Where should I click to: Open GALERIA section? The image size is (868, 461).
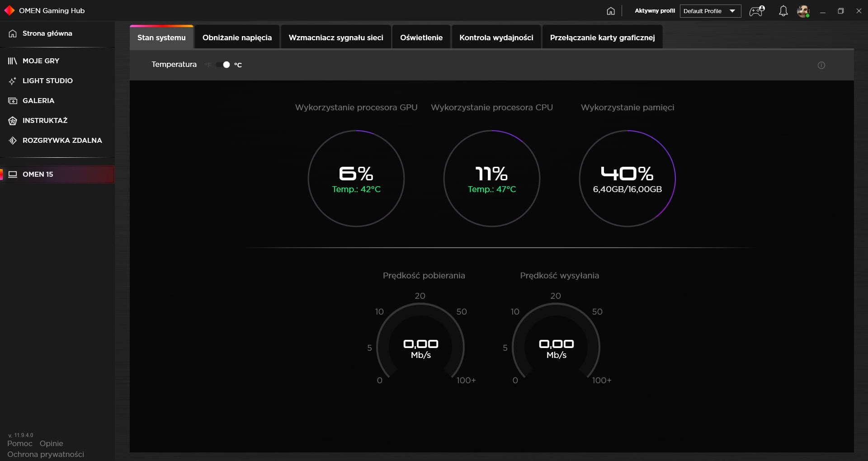point(57,101)
